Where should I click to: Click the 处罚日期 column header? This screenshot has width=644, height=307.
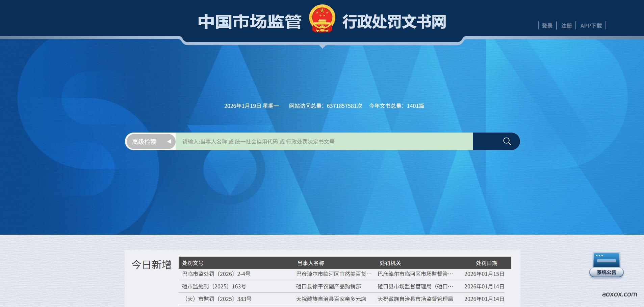487,263
